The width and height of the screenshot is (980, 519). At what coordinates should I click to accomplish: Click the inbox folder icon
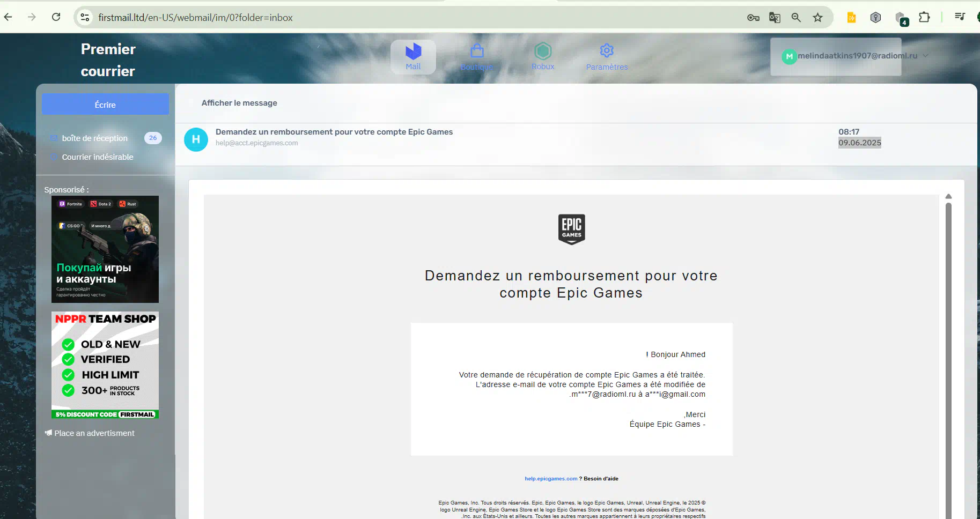(x=53, y=138)
